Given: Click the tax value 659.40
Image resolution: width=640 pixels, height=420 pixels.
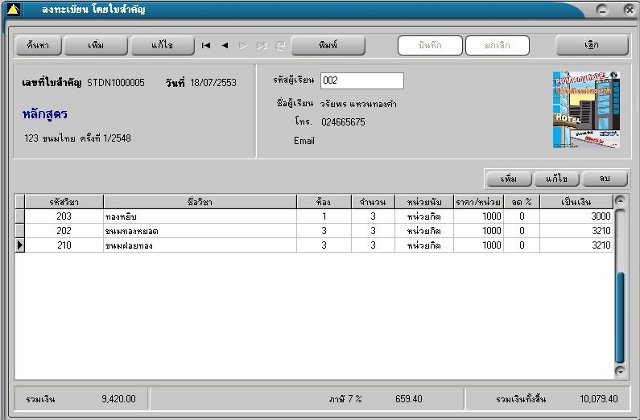Looking at the screenshot, I should tap(409, 399).
